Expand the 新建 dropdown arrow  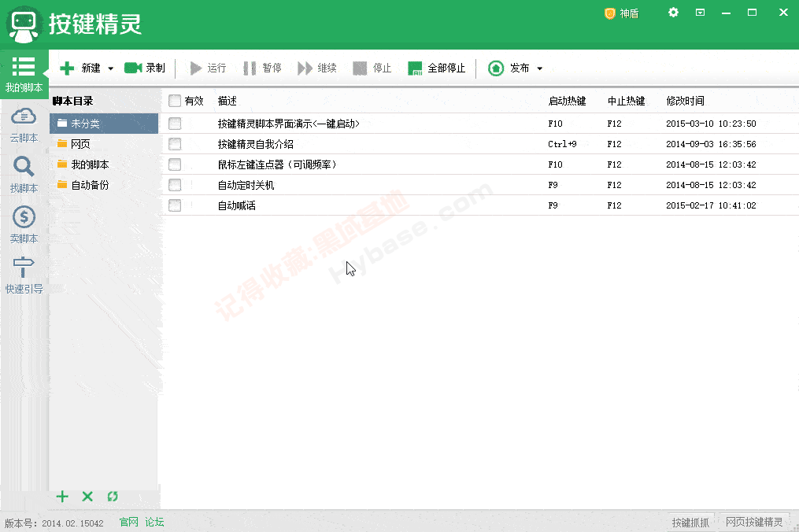click(x=110, y=68)
